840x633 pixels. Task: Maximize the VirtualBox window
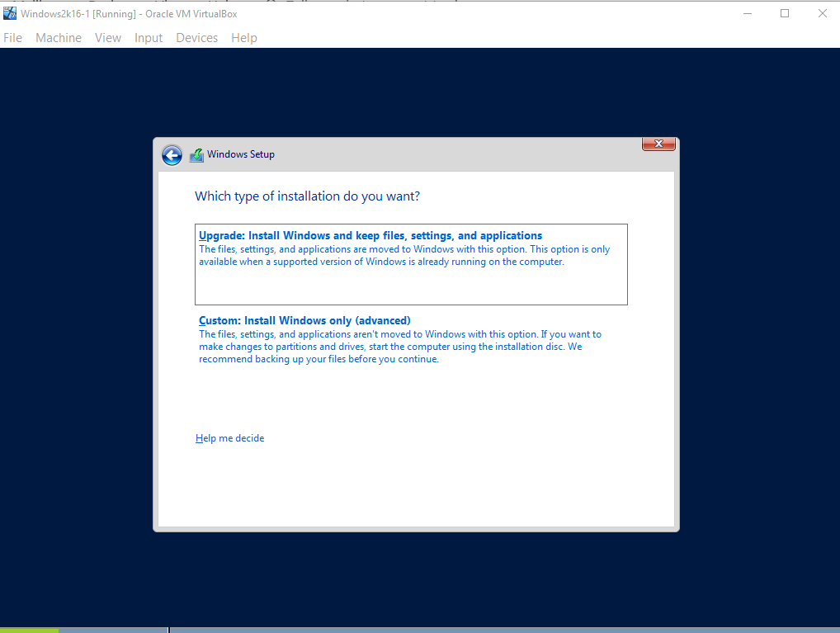point(784,13)
